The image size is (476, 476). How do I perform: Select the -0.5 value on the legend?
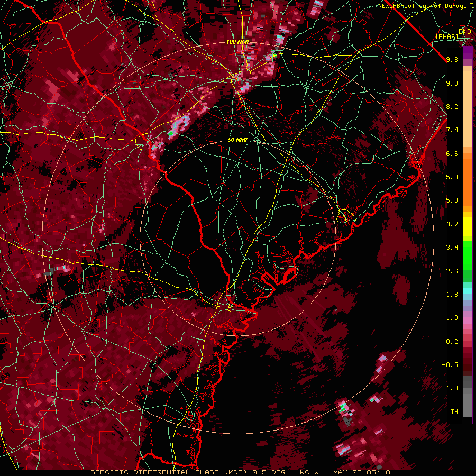[x=450, y=365]
